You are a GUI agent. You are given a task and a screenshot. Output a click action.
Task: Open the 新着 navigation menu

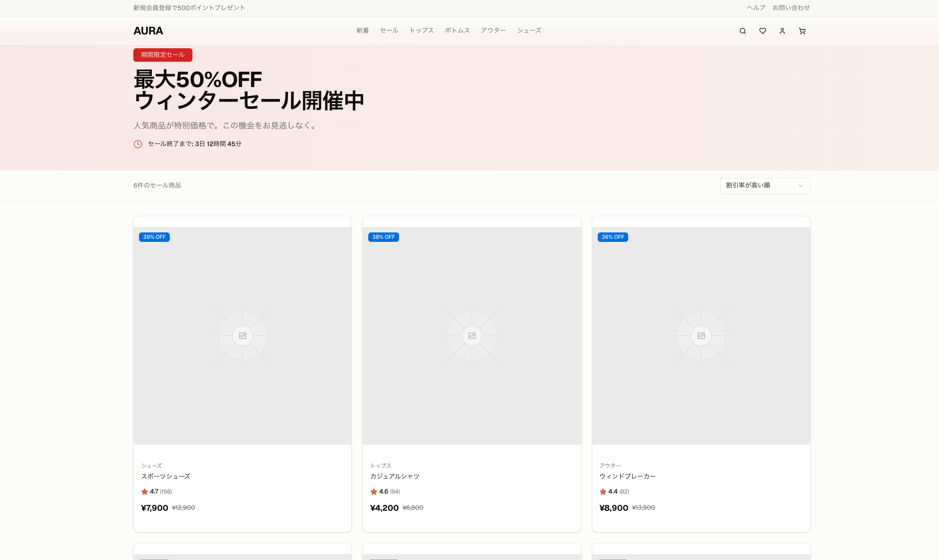coord(362,31)
